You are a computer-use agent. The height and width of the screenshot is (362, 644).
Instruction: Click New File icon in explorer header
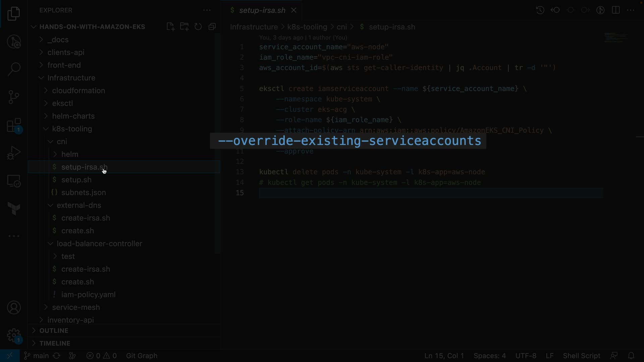click(x=170, y=27)
